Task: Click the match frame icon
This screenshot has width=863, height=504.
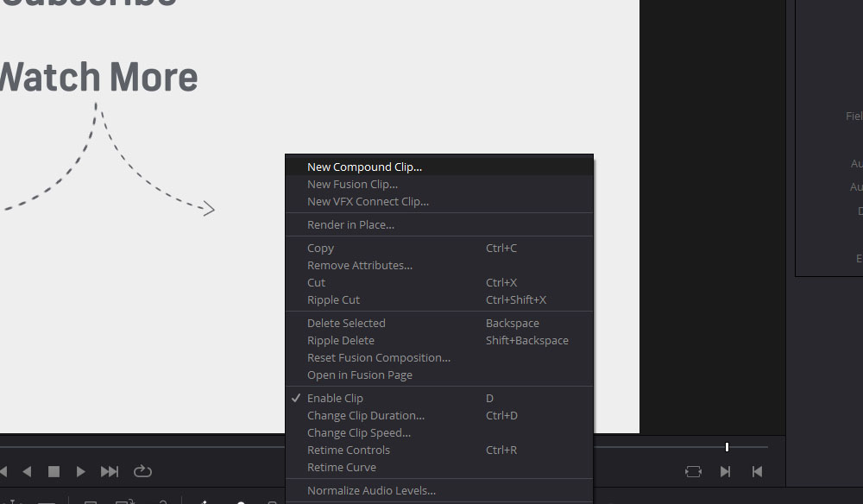Action: 693,471
